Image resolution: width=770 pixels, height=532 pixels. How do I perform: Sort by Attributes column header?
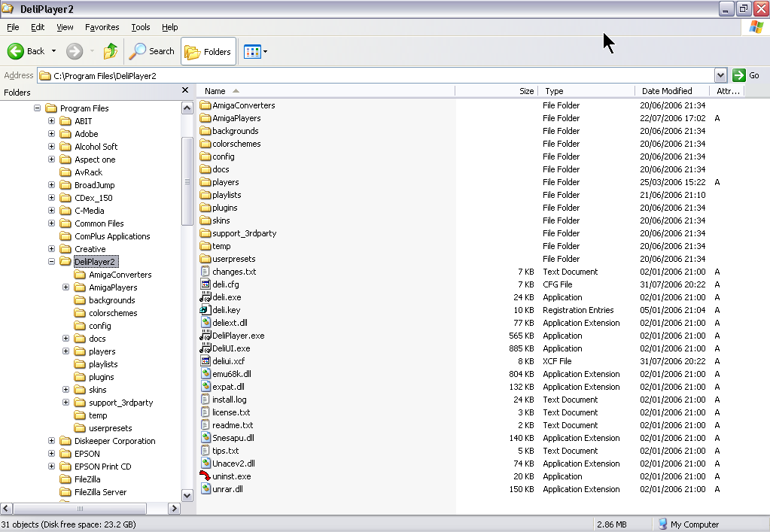coord(727,91)
